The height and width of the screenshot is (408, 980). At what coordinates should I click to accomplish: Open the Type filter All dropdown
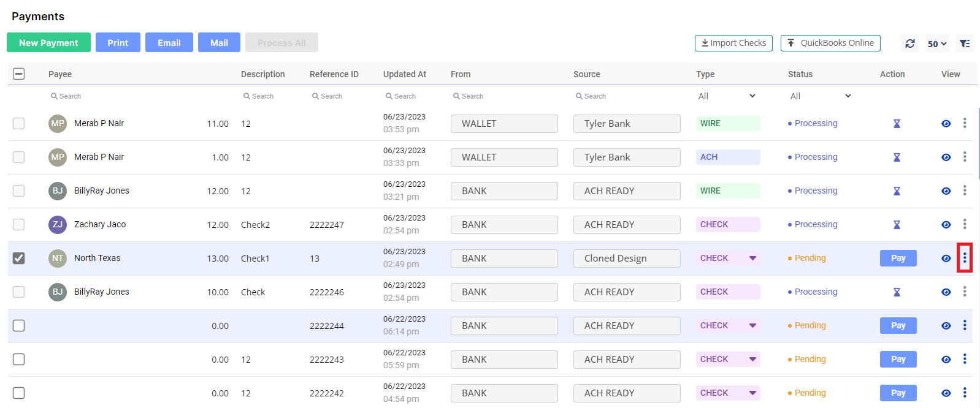click(727, 96)
